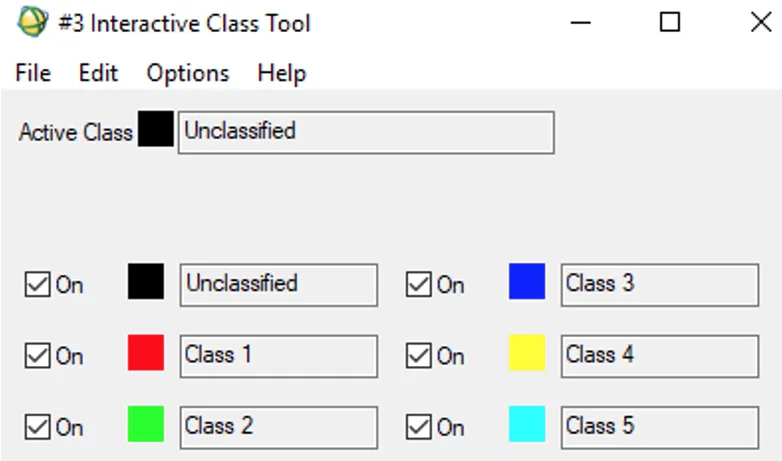Open the Options menu
Viewport: 782px width, 461px height.
pyautogui.click(x=188, y=73)
